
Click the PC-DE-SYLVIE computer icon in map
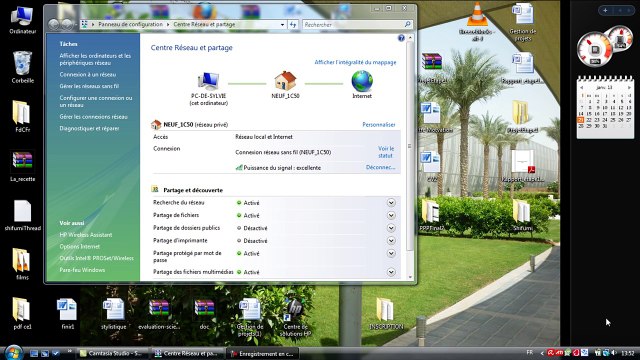click(x=209, y=81)
